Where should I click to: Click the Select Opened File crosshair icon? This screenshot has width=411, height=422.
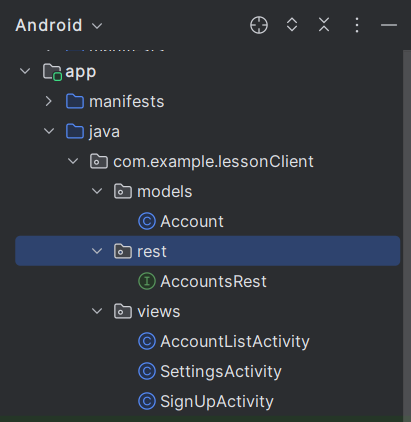tap(259, 25)
